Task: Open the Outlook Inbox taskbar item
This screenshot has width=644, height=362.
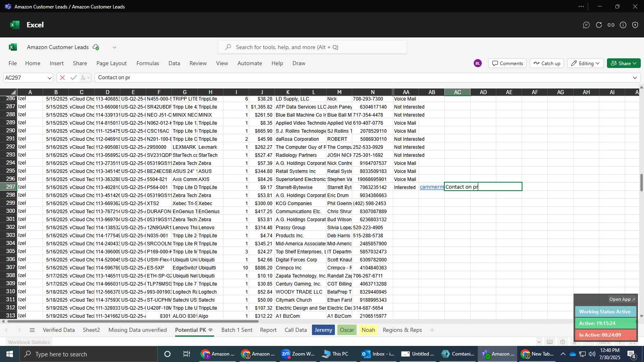Action: pos(378,354)
